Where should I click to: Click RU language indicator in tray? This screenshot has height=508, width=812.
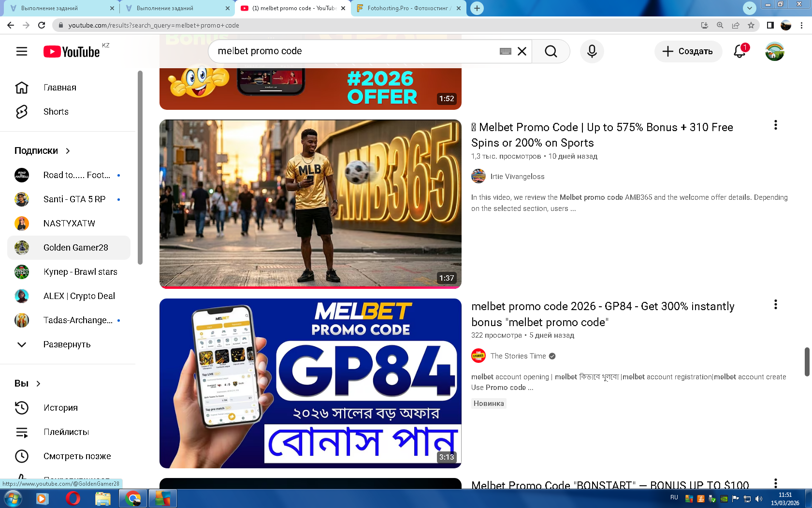click(674, 497)
